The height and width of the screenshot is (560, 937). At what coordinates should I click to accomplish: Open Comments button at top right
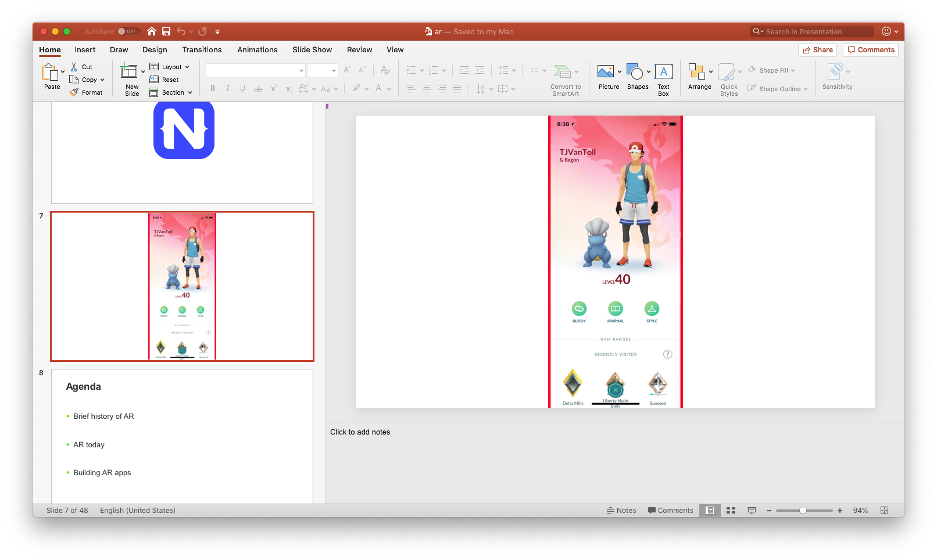point(871,50)
